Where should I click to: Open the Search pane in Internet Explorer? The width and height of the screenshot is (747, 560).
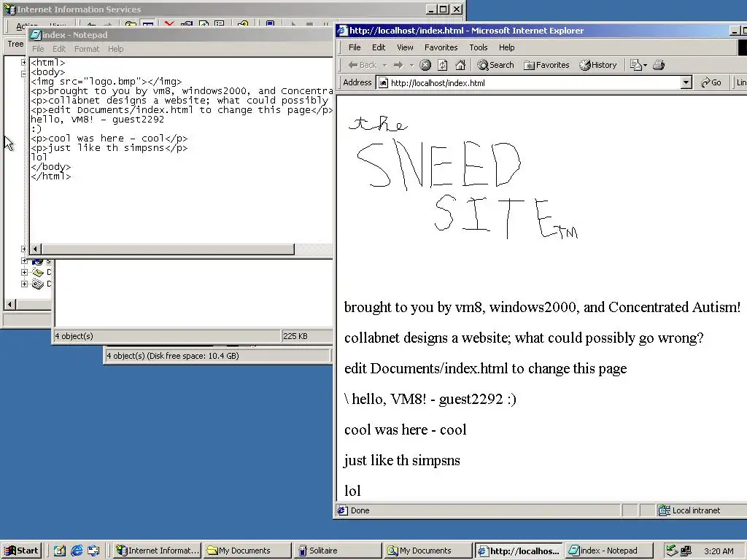(496, 65)
